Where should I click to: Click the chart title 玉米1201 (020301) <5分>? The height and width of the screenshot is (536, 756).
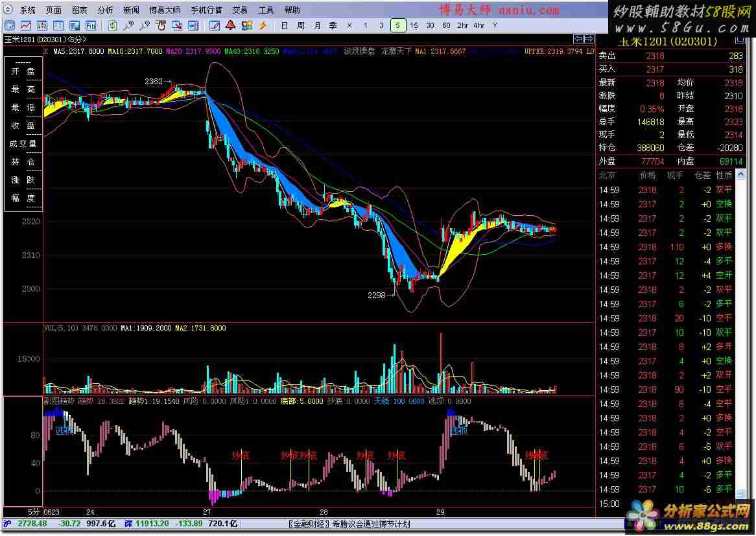pos(45,40)
